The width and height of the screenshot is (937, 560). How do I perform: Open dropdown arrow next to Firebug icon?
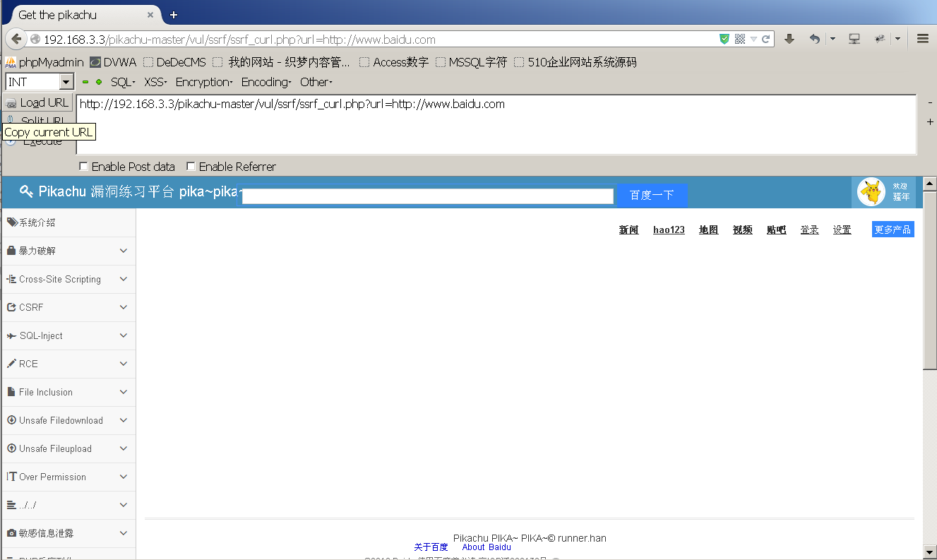click(898, 40)
